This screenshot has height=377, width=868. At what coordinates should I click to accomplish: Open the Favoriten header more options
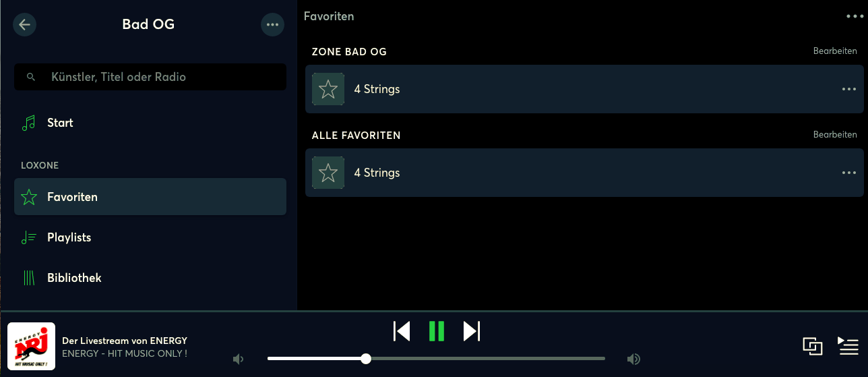coord(854,16)
